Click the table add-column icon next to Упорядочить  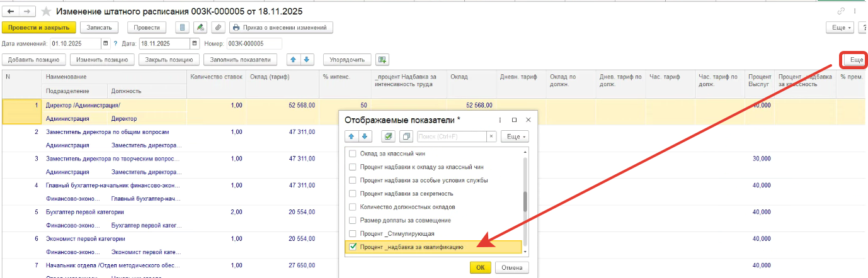click(382, 60)
